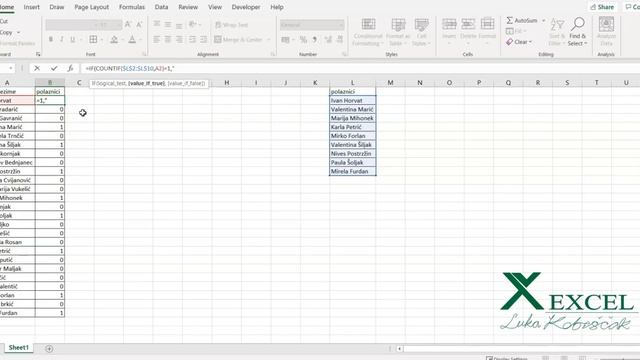Click the Copy button in Clipboard
This screenshot has height=360, width=640.
[x=7, y=32]
